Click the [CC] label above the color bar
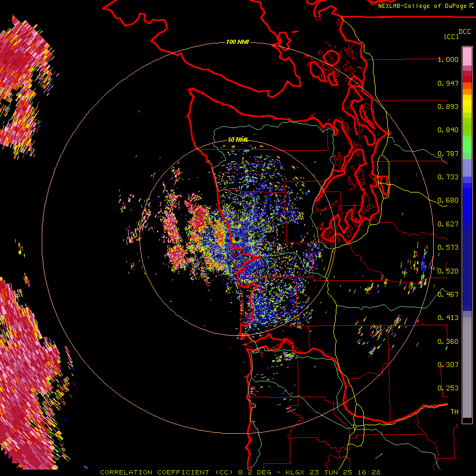This screenshot has width=476, height=476. pos(451,36)
